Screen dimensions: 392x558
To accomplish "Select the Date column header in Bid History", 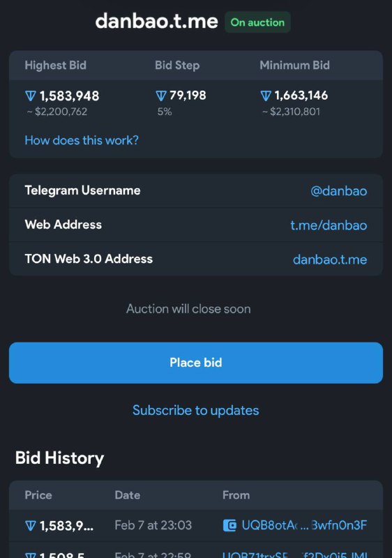I will pyautogui.click(x=128, y=495).
